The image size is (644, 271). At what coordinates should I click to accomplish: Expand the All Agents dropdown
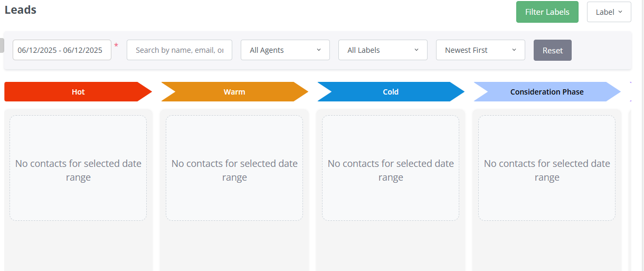click(x=285, y=50)
